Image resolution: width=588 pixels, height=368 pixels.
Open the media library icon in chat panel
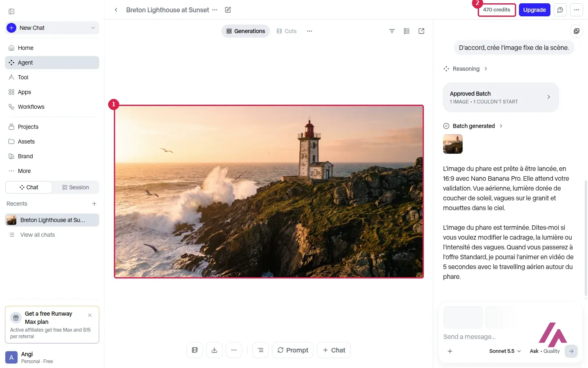577,31
